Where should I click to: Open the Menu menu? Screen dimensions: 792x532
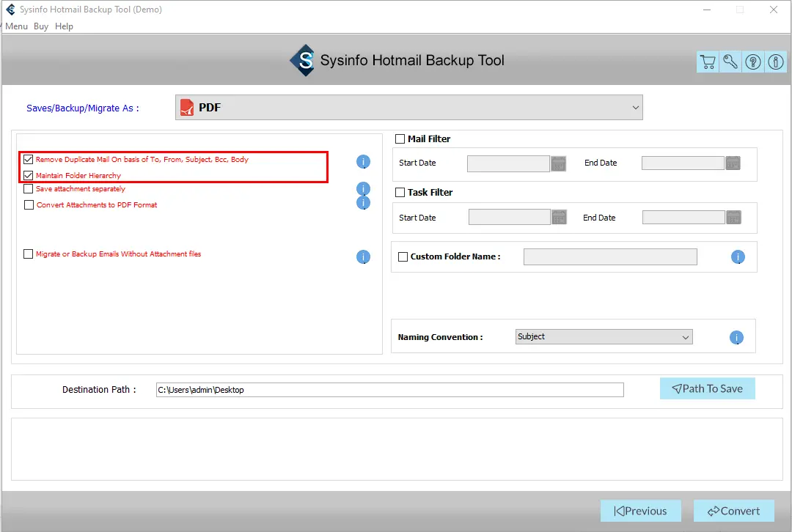[x=16, y=26]
